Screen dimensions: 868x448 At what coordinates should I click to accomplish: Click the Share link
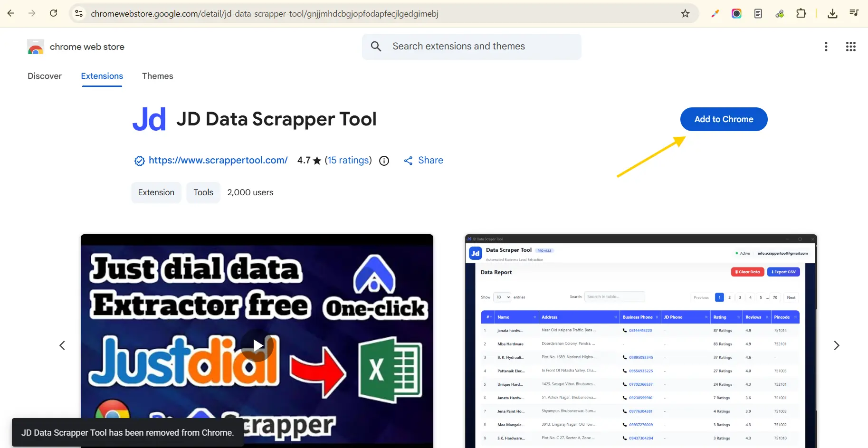(423, 161)
